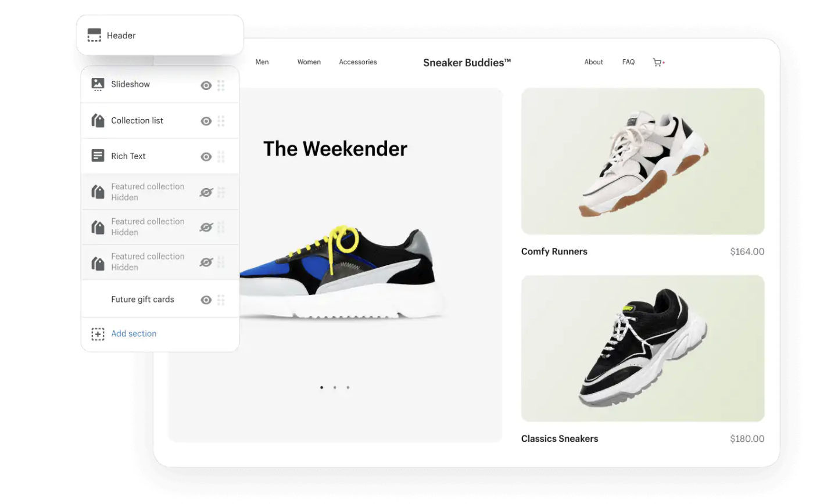The width and height of the screenshot is (838, 504).
Task: Open the shopping cart icon
Action: [x=658, y=62]
